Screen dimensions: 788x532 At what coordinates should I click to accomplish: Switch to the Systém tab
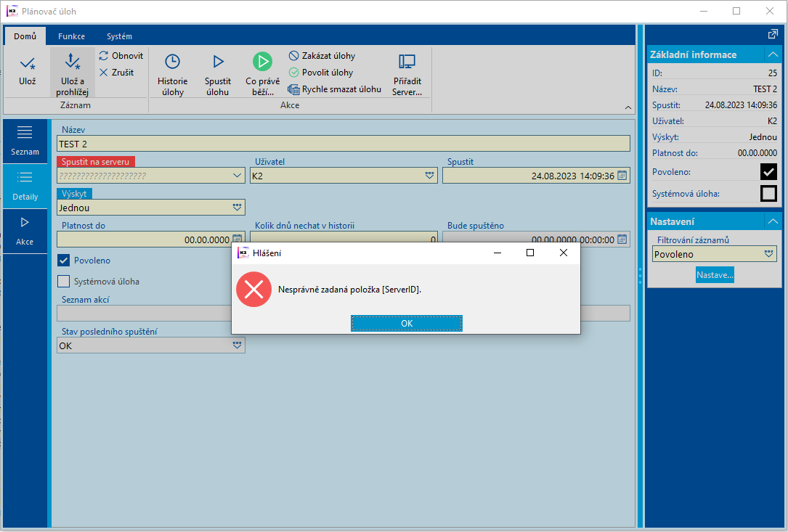119,36
